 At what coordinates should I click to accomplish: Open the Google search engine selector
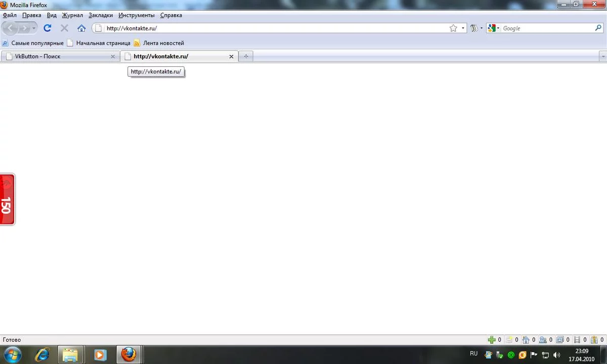tap(493, 28)
